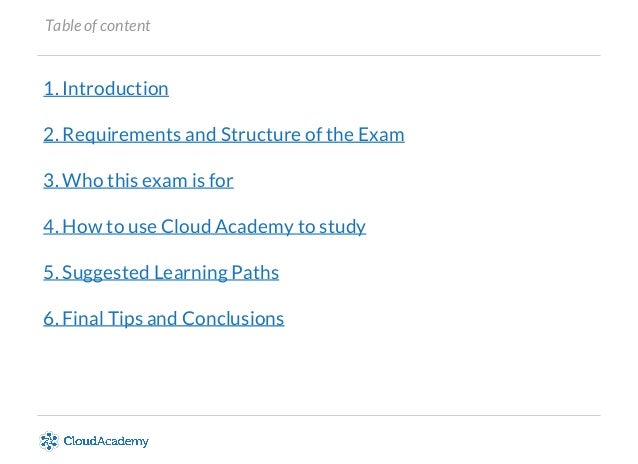This screenshot has height=464, width=638.
Task: Click the word 'study' ending item four
Action: tap(342, 227)
